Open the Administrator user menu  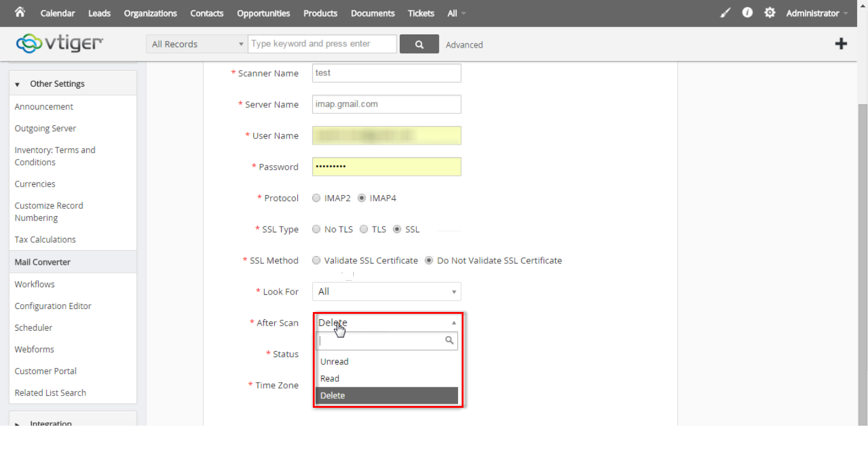[x=817, y=13]
